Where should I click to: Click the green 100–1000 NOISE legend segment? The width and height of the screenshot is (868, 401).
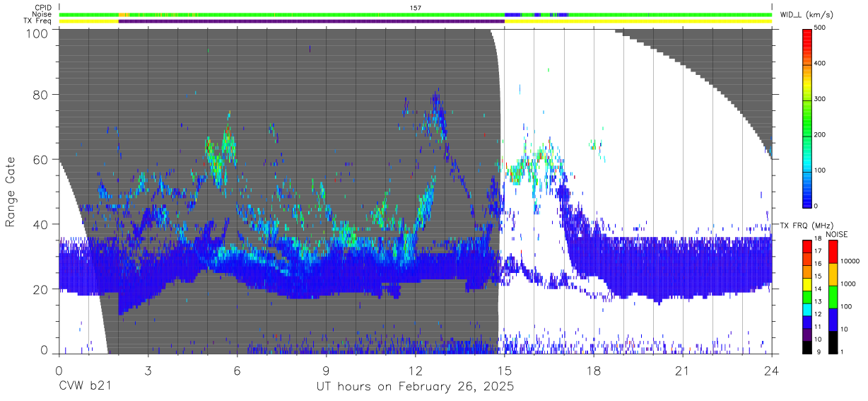tap(832, 296)
